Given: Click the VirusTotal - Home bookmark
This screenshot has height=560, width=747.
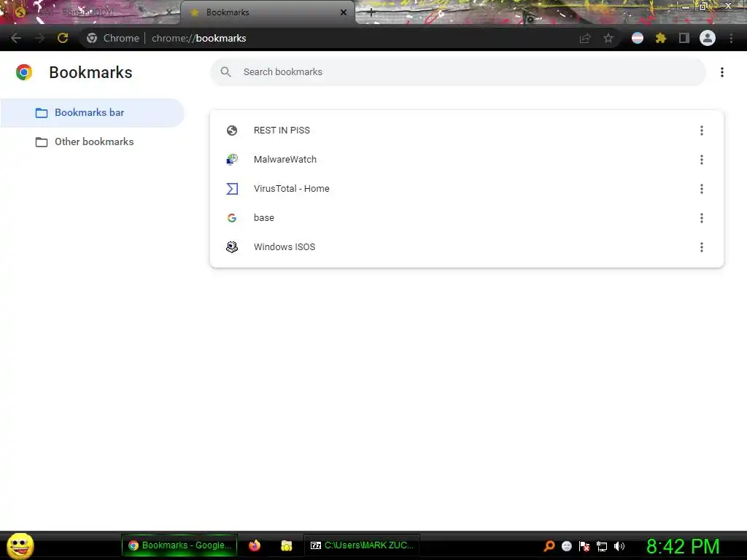Looking at the screenshot, I should [x=466, y=189].
